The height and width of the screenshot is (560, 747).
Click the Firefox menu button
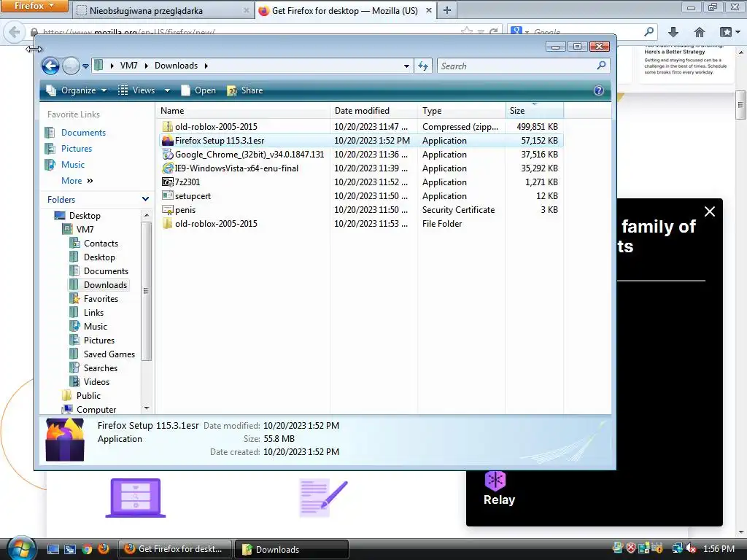coord(34,6)
